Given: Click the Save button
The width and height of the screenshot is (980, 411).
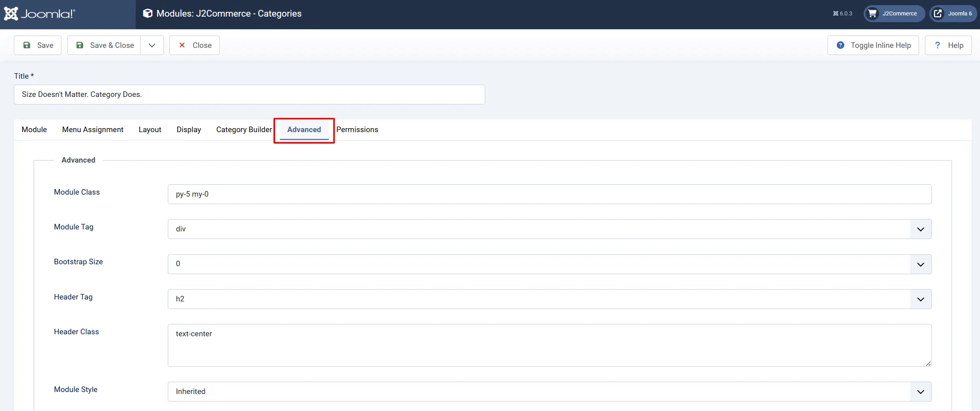Looking at the screenshot, I should pyautogui.click(x=38, y=45).
